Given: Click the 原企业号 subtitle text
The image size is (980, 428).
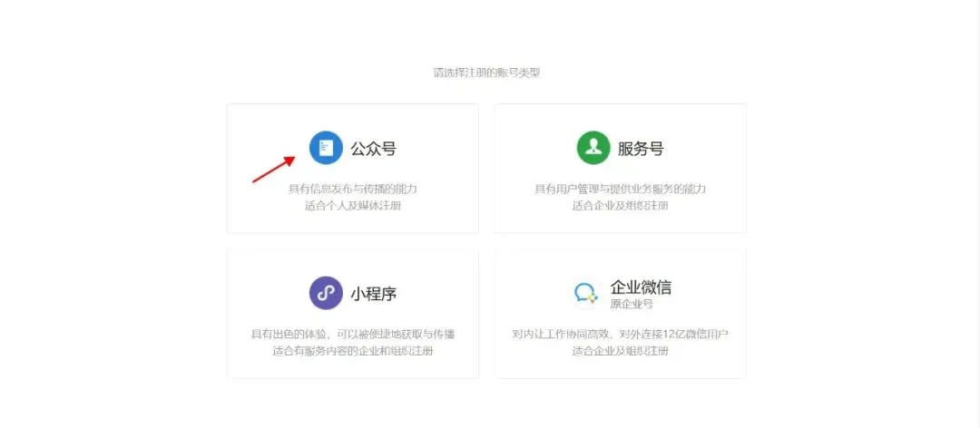Looking at the screenshot, I should coord(632,305).
